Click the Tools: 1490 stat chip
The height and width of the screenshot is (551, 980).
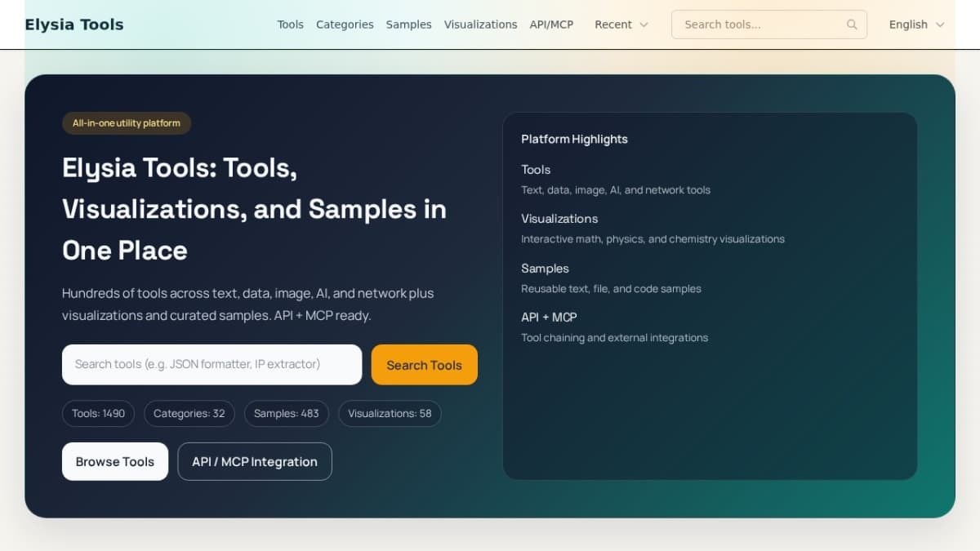pos(97,413)
